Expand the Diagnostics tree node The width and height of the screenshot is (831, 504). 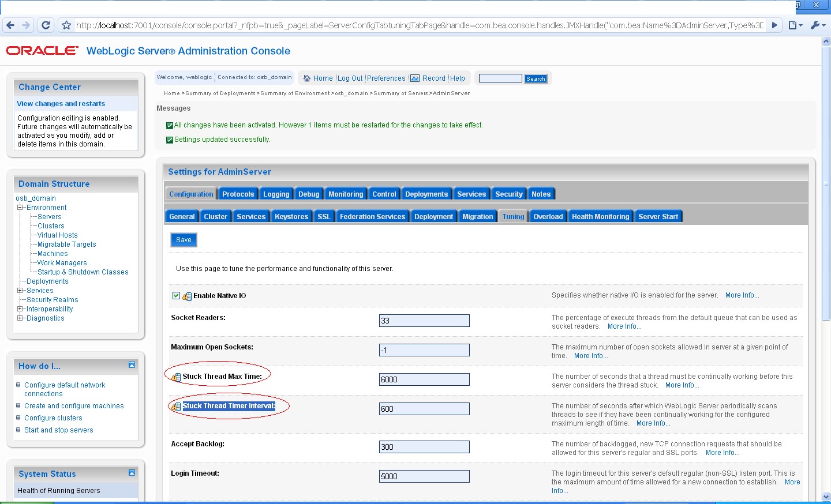point(20,318)
